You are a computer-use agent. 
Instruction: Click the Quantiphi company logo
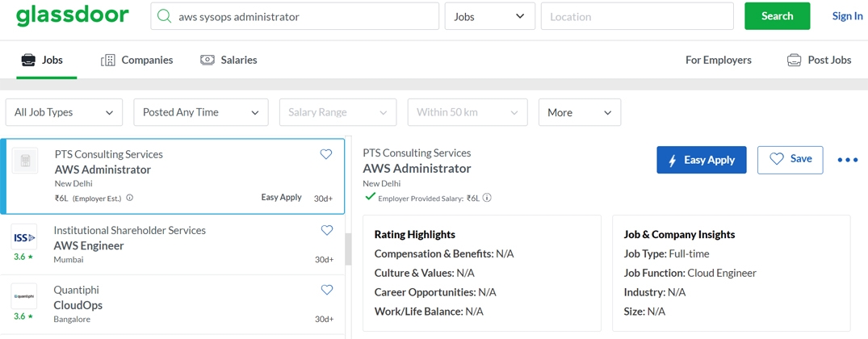[23, 296]
